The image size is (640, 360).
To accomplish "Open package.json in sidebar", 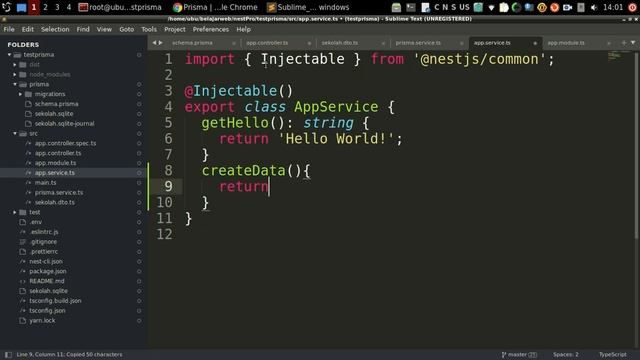I will coord(48,271).
